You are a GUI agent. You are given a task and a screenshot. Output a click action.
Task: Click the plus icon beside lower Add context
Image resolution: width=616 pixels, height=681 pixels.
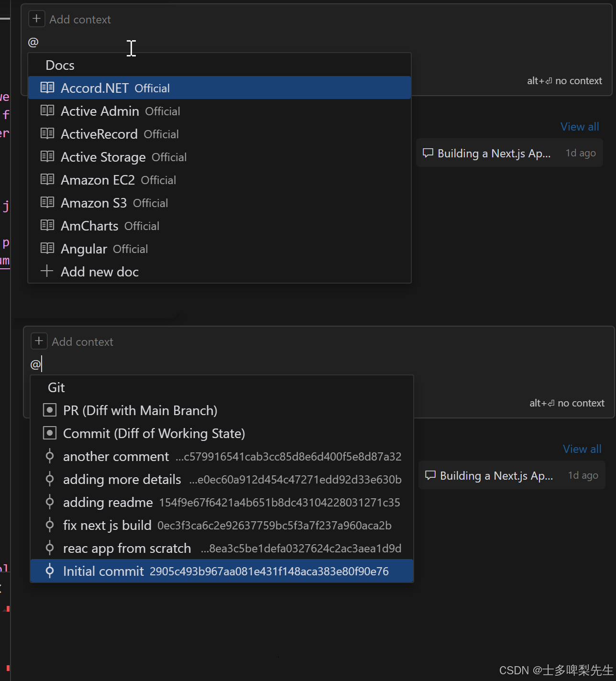click(x=39, y=341)
